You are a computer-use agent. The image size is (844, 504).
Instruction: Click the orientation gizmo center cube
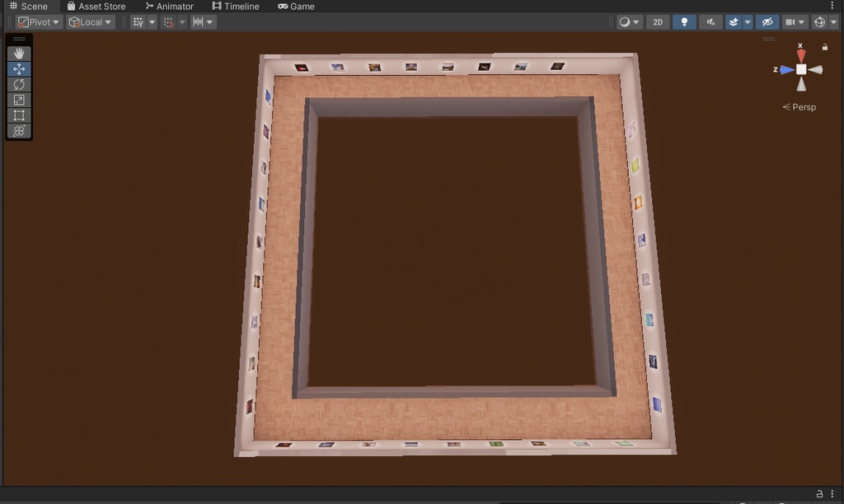pyautogui.click(x=801, y=69)
